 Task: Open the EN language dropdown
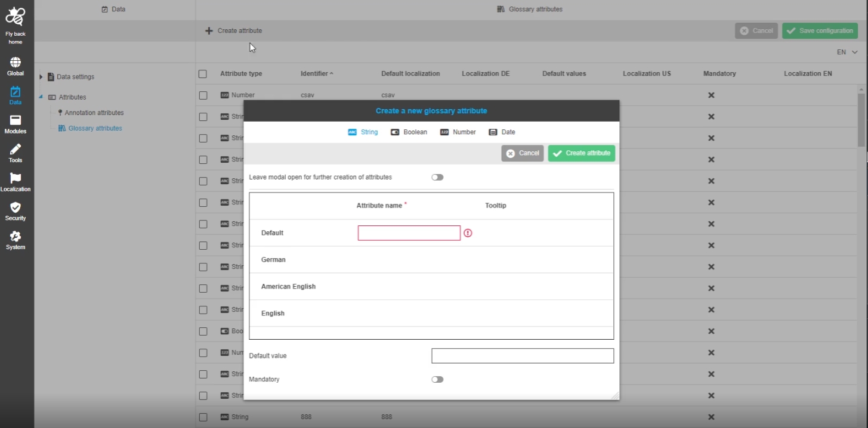847,52
